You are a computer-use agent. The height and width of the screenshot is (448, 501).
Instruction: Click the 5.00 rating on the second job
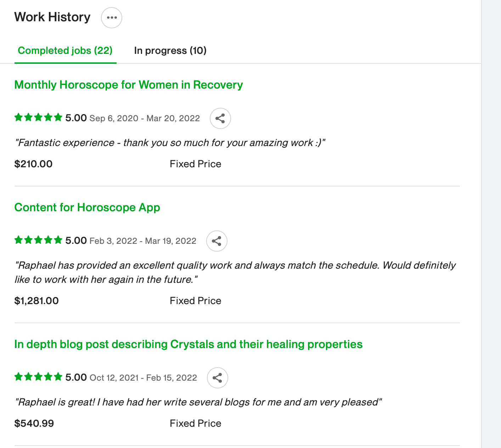(x=75, y=240)
